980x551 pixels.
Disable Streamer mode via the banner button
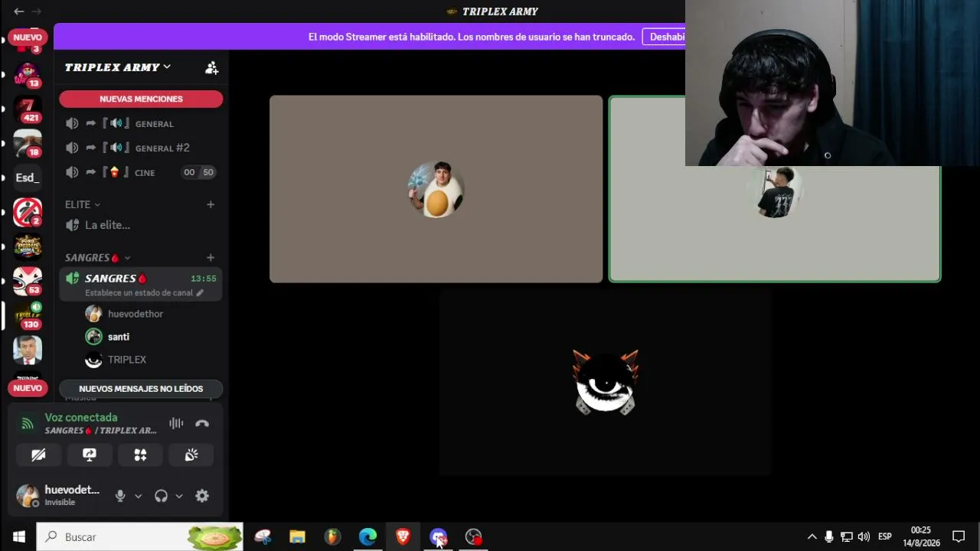[665, 37]
